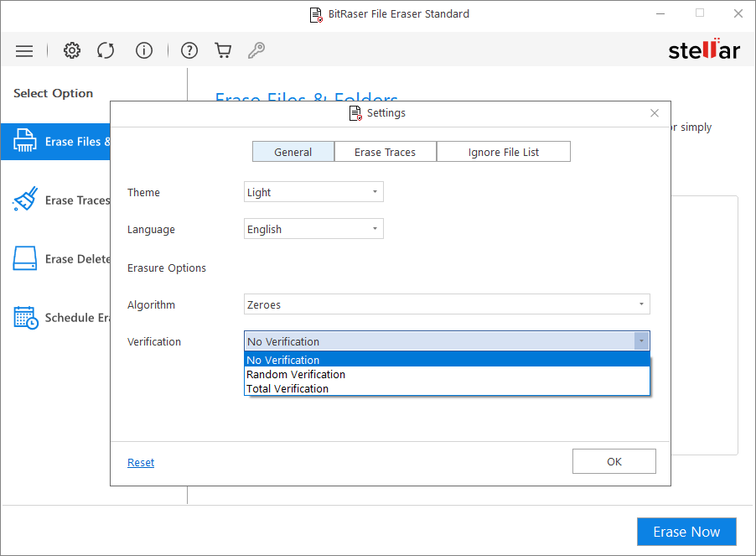Open the hamburger menu in toolbar
The image size is (756, 556).
coord(24,50)
